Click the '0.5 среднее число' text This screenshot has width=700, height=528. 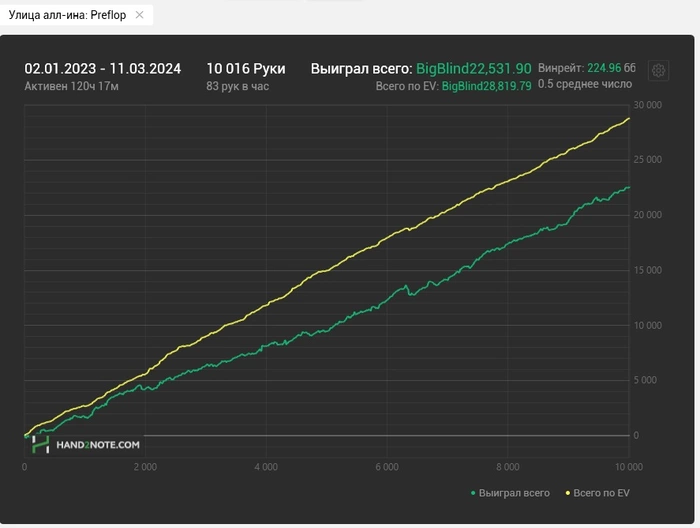point(585,84)
